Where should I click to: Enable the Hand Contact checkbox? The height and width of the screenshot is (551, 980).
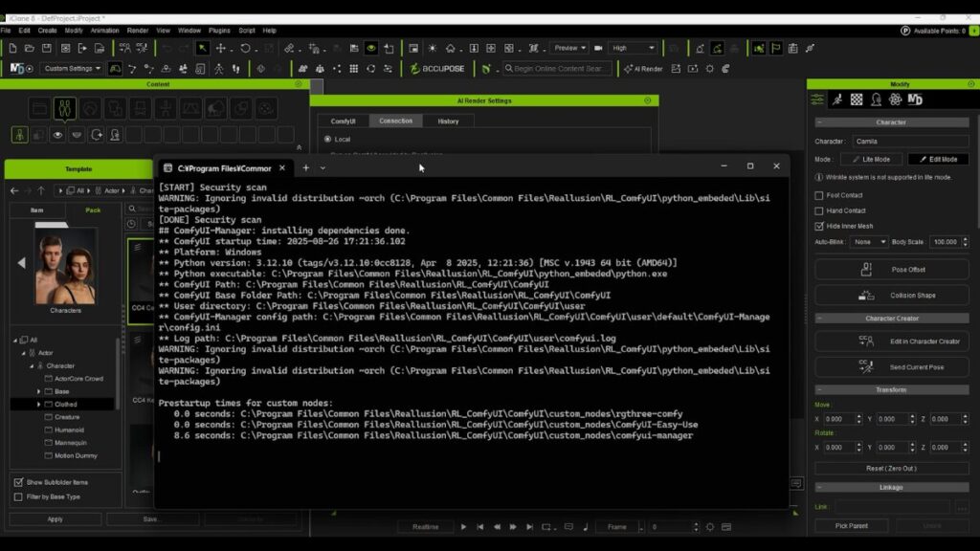click(819, 210)
